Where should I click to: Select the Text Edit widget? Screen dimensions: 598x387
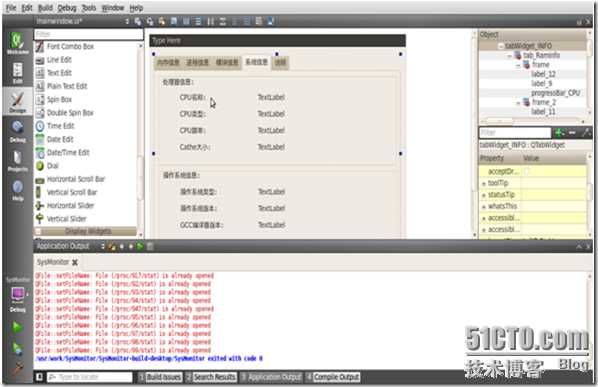53,73
